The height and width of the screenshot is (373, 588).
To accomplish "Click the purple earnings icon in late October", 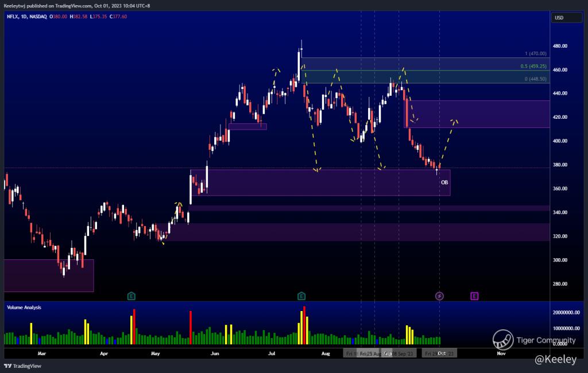I will 474,296.
